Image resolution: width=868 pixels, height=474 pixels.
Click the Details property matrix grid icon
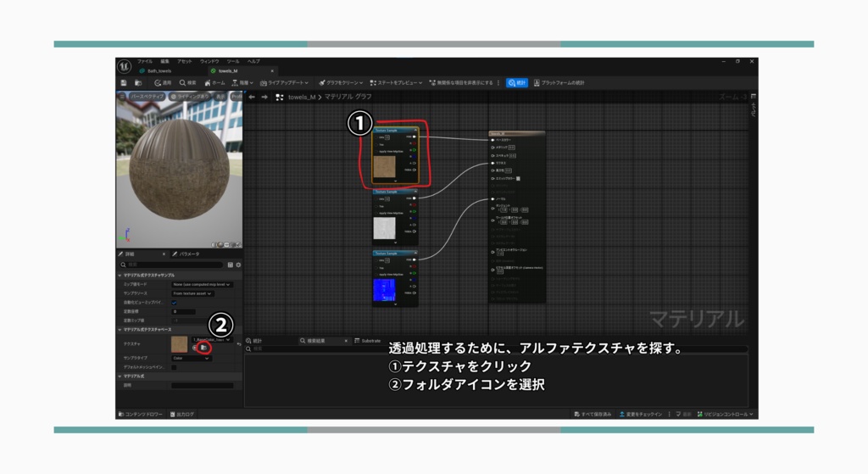(231, 265)
